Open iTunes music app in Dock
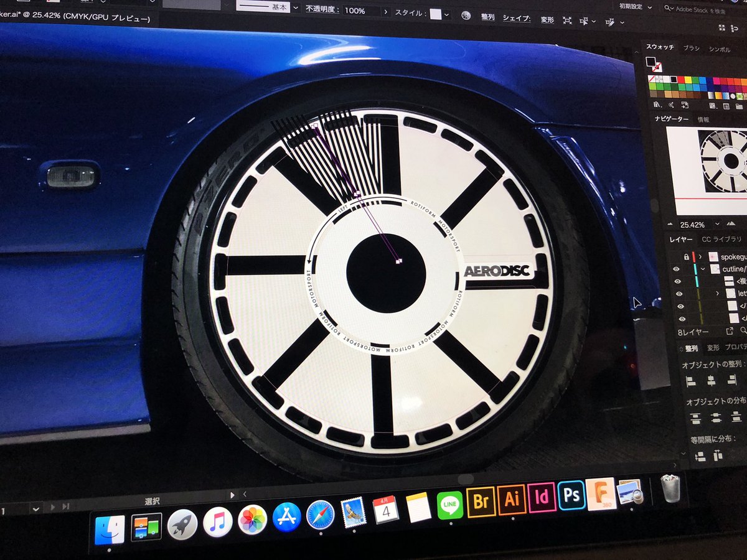The height and width of the screenshot is (560, 747). pyautogui.click(x=218, y=521)
